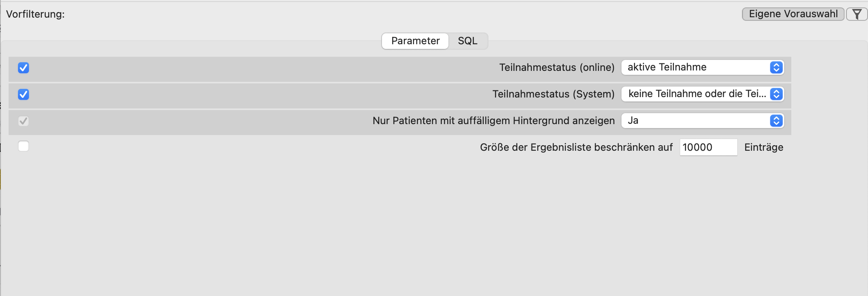Viewport: 868px width, 296px height.
Task: Open the aktive Teilnahme dropdown
Action: [x=702, y=67]
